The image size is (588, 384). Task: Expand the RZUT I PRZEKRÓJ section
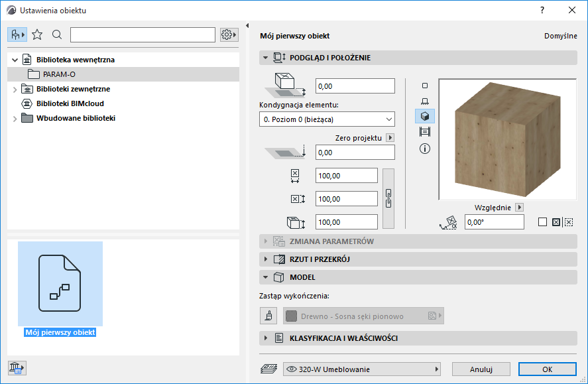point(266,259)
